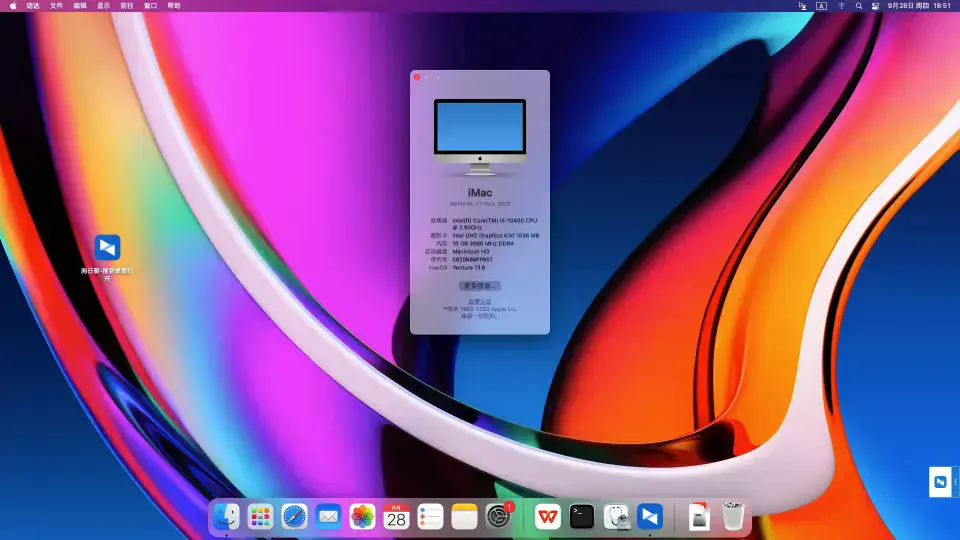Click the alert status icon in menu bar

point(841,6)
